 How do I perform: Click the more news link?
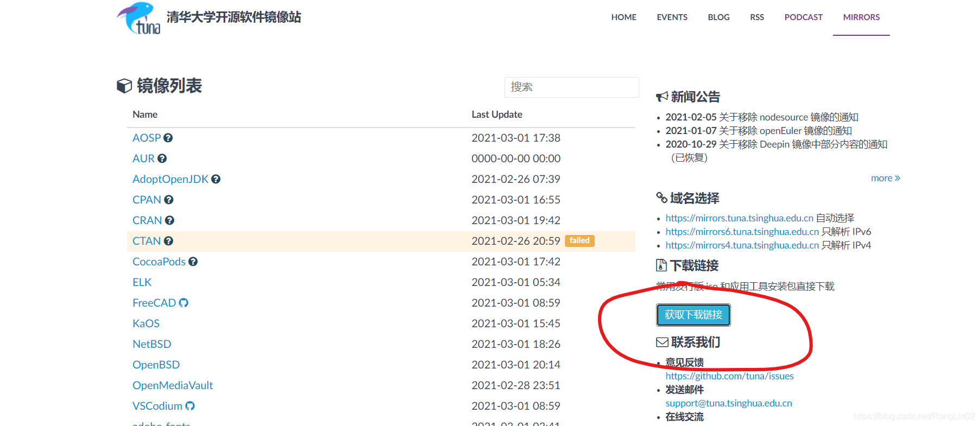(x=886, y=178)
